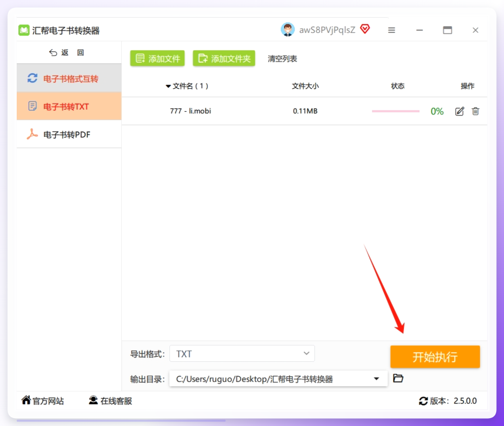Viewport: 504px width, 426px height.
Task: Click the version number 2.5.0.0
Action: coord(465,401)
